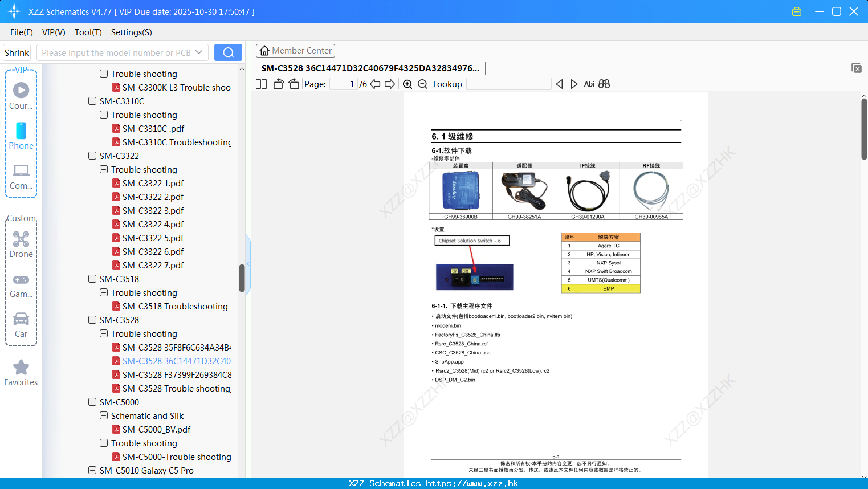Go to the next page arrow

390,84
